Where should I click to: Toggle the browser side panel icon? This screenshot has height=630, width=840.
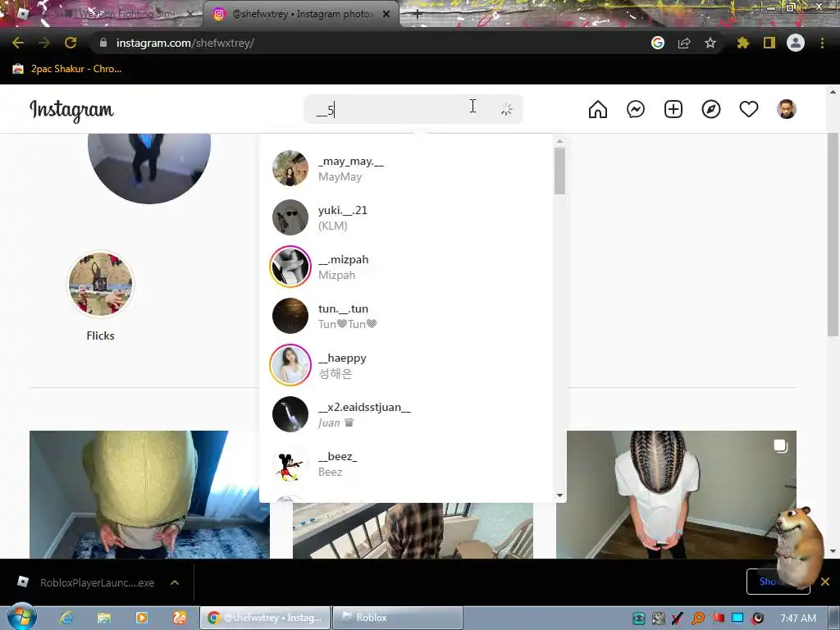point(769,43)
